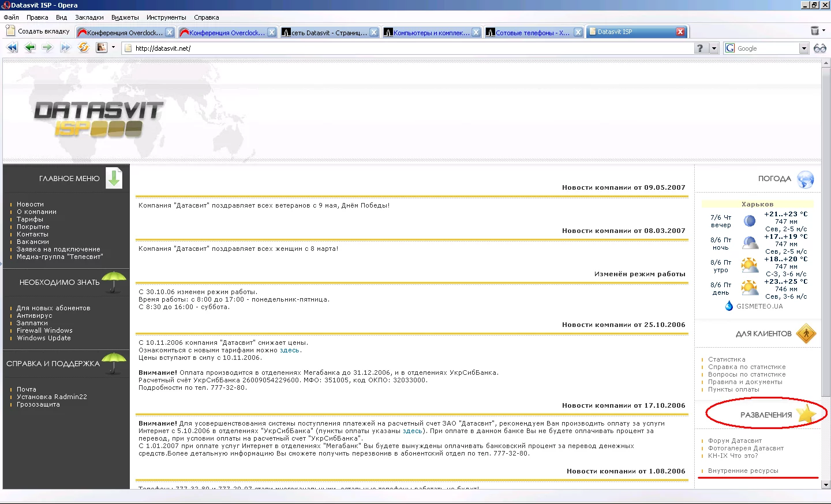Click the umbrella icon beside НЕОБХОДИМО ЗНАТЬ

point(114,281)
